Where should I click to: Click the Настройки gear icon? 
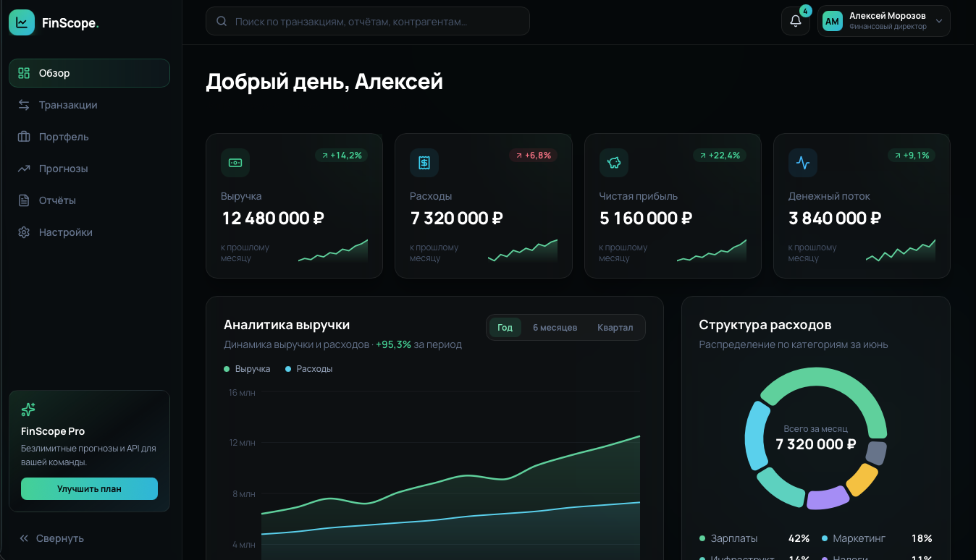pyautogui.click(x=24, y=232)
